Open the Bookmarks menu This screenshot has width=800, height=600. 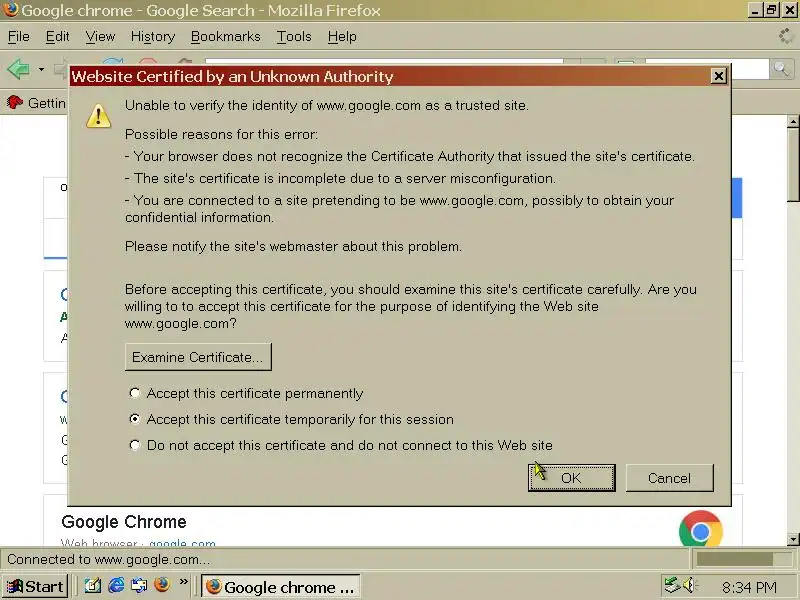coord(226,37)
